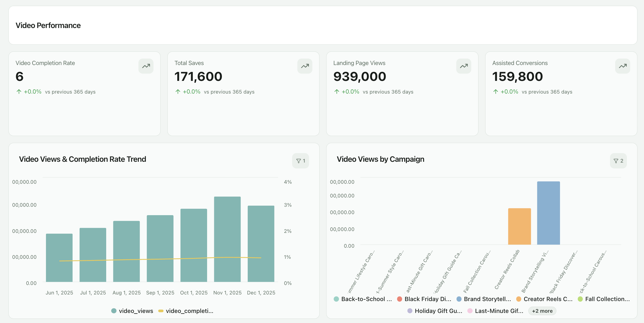Click the Jun 1, 2025 video views bar
644x323 pixels.
(59, 258)
